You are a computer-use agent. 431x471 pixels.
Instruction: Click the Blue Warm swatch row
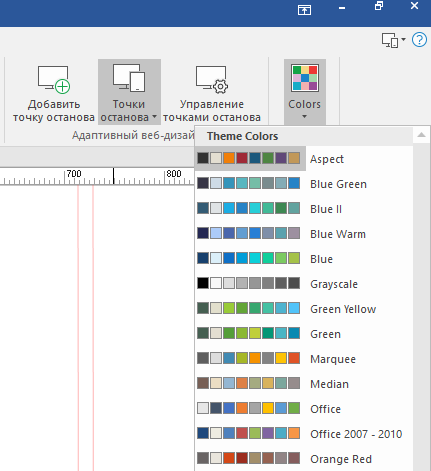249,233
